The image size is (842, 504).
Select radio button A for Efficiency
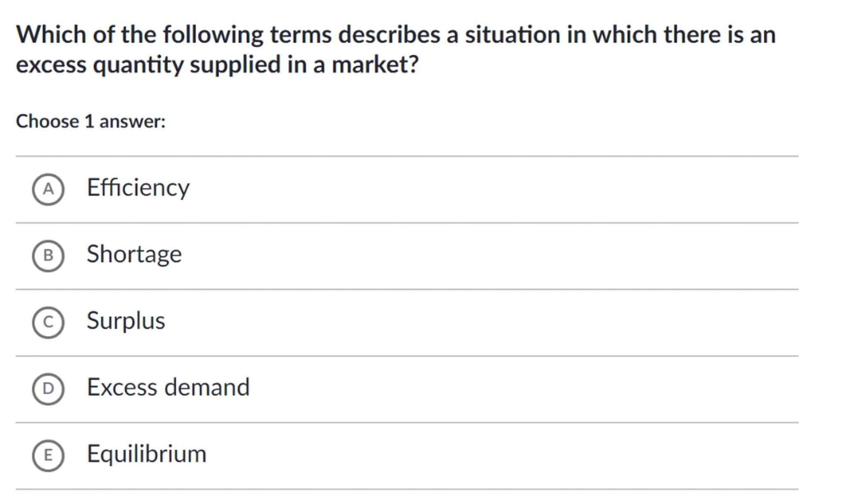[x=48, y=189]
